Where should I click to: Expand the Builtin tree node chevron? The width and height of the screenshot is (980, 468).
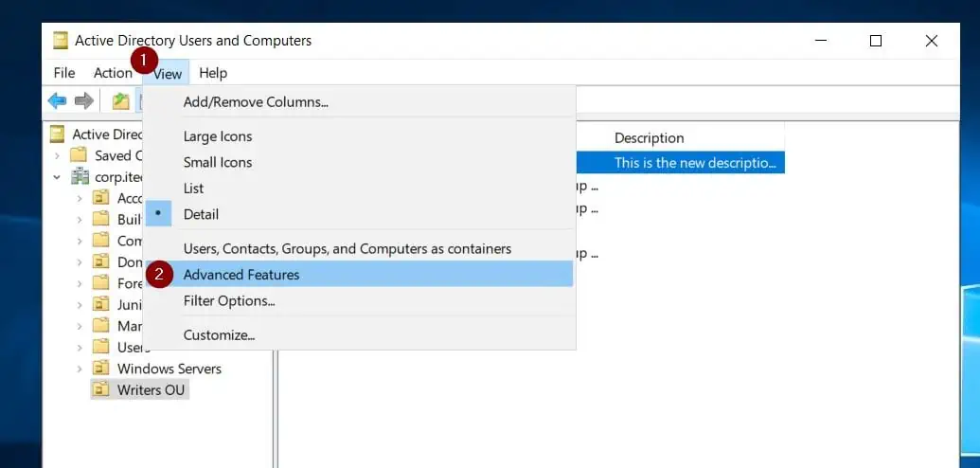click(x=80, y=220)
